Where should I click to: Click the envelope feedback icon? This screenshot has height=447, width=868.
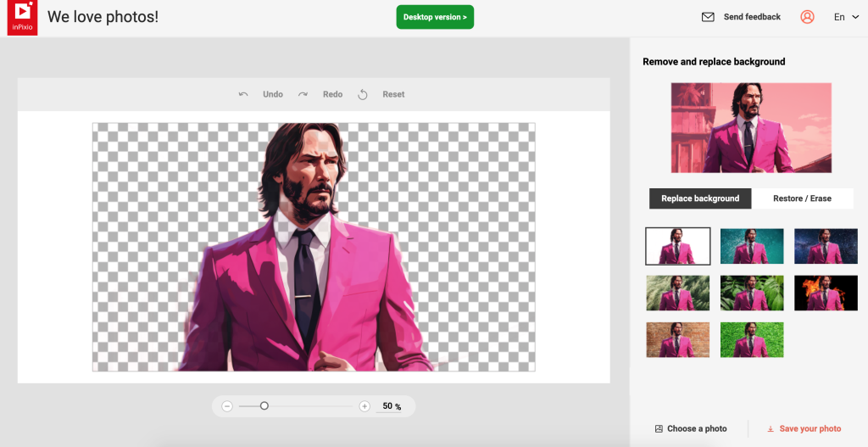(x=708, y=17)
